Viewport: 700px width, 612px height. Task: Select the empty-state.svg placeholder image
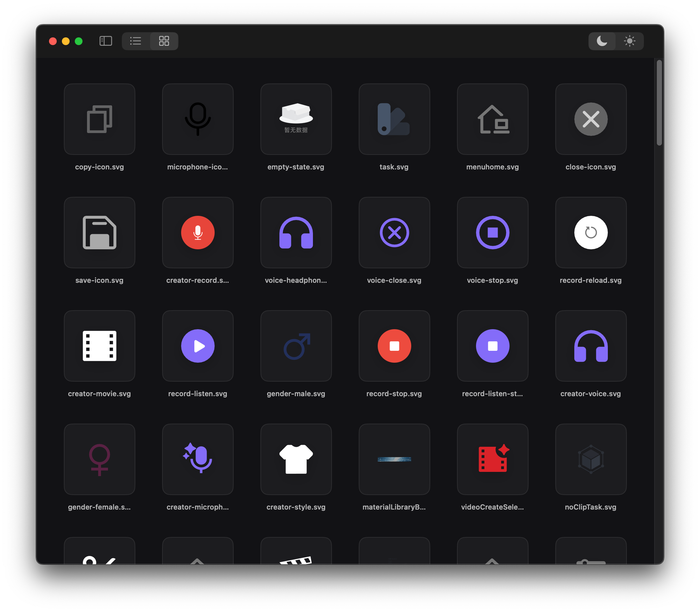tap(296, 119)
